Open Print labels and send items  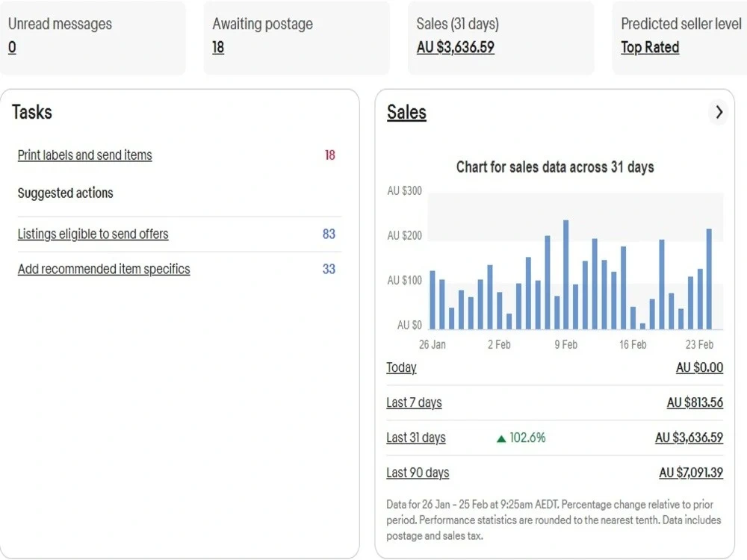(85, 155)
